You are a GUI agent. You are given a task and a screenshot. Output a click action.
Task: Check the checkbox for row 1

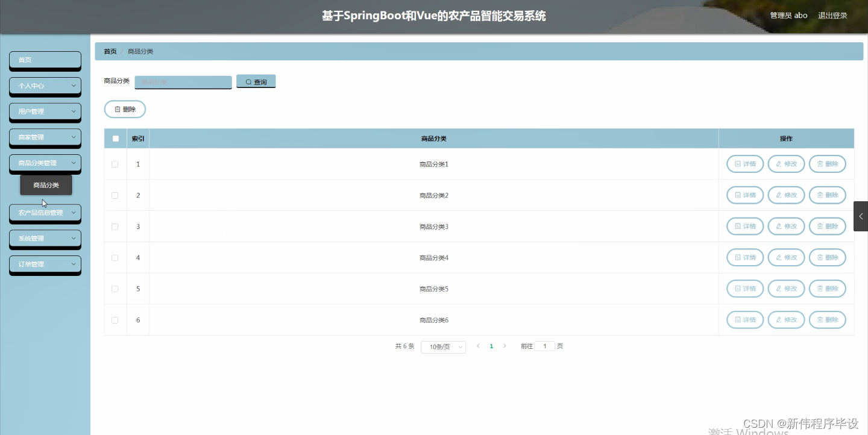pos(115,163)
